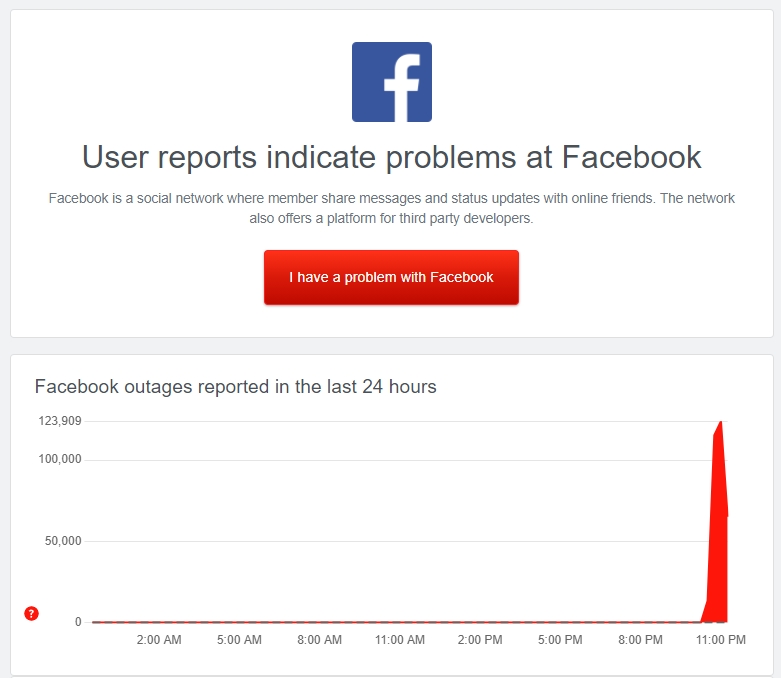Click the 2:00 AM time label
The image size is (781, 678).
click(159, 640)
